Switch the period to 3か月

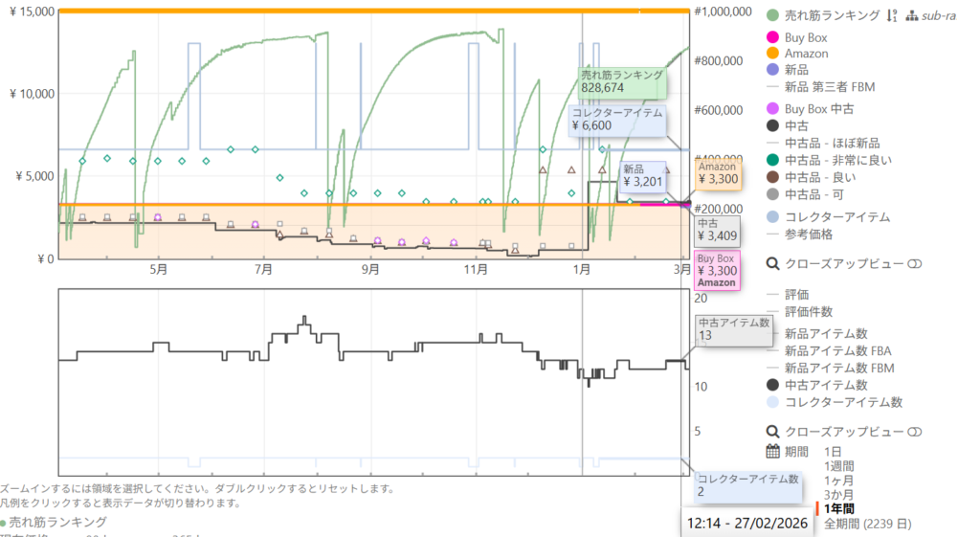point(838,494)
